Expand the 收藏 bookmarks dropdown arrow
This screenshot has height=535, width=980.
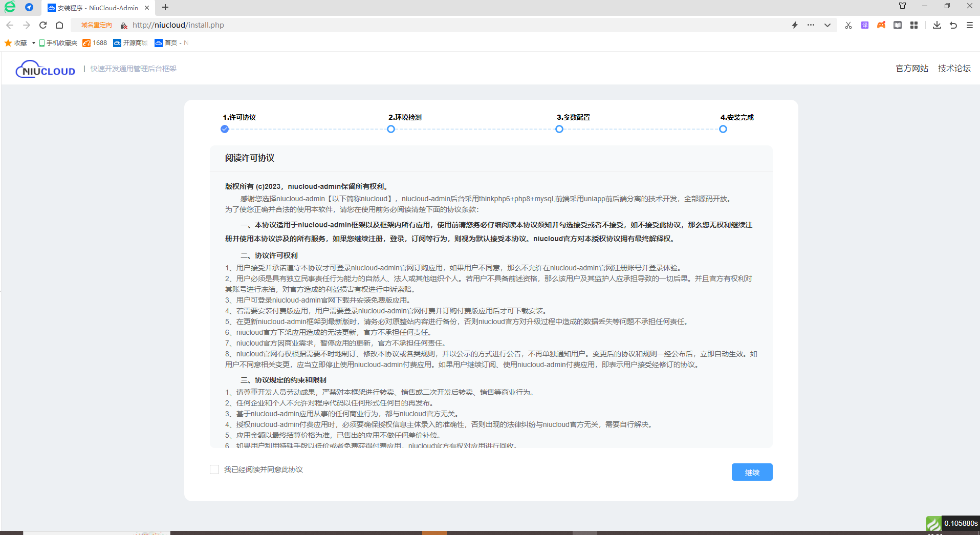(x=34, y=43)
